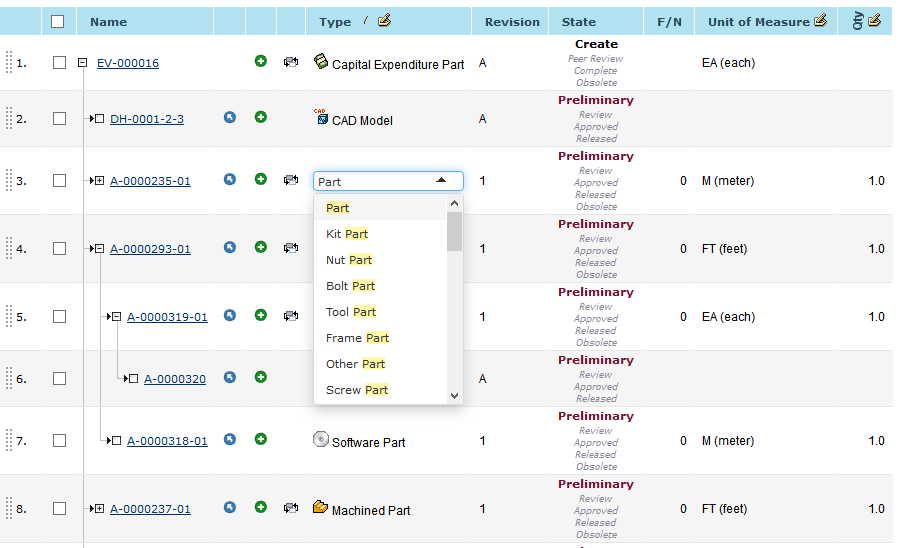The width and height of the screenshot is (900, 548).
Task: Open the A-0000293-01 link
Action: [150, 249]
